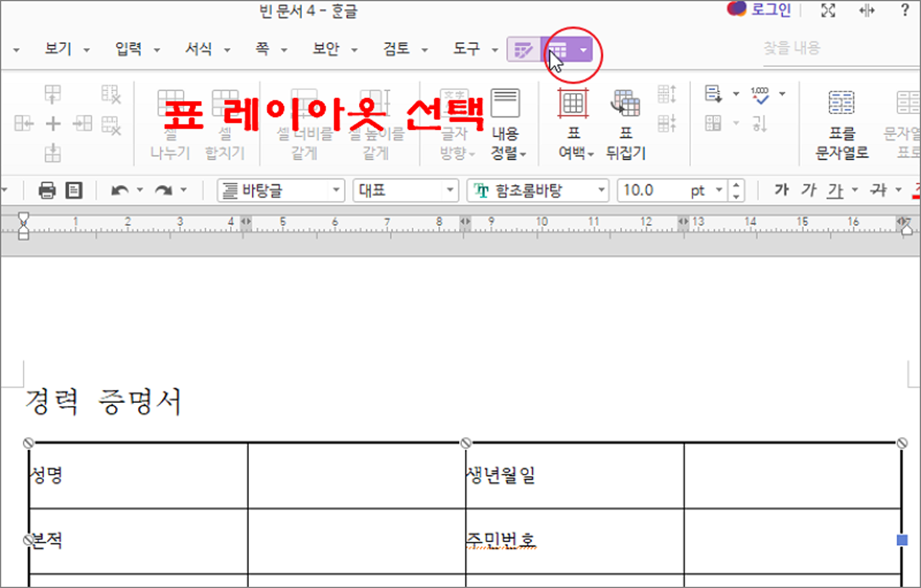Open the 함초롬바탕 font combo box

click(x=539, y=191)
